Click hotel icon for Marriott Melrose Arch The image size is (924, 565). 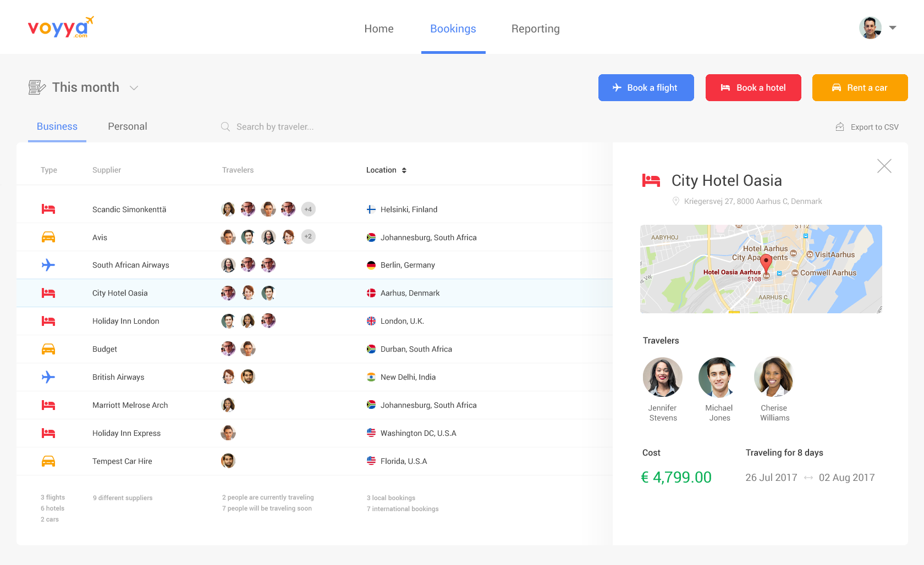click(48, 405)
